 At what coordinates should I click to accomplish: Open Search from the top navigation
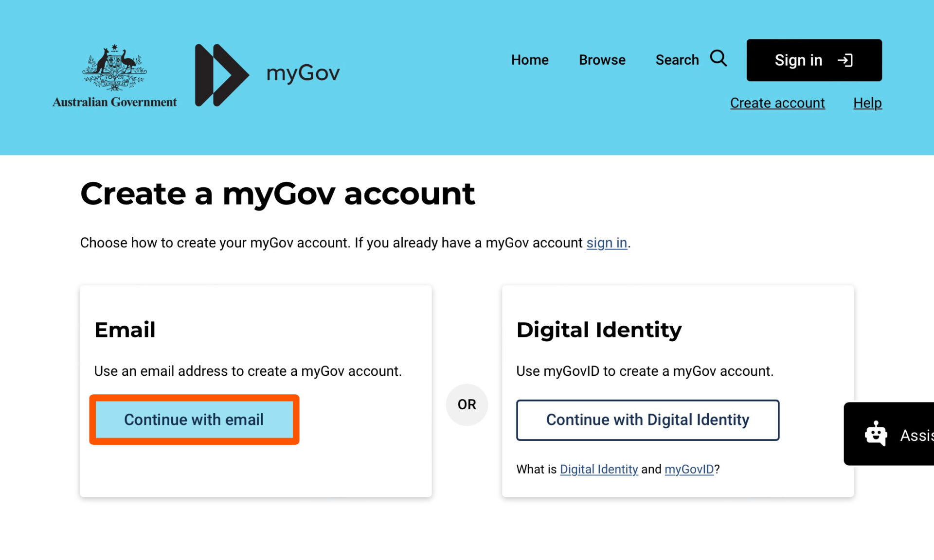coord(677,60)
